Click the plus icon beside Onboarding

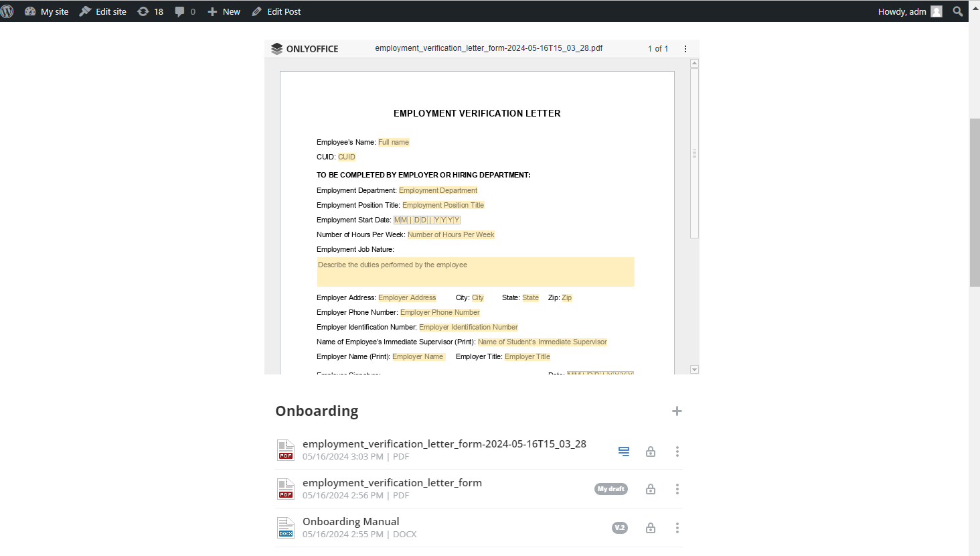(677, 411)
